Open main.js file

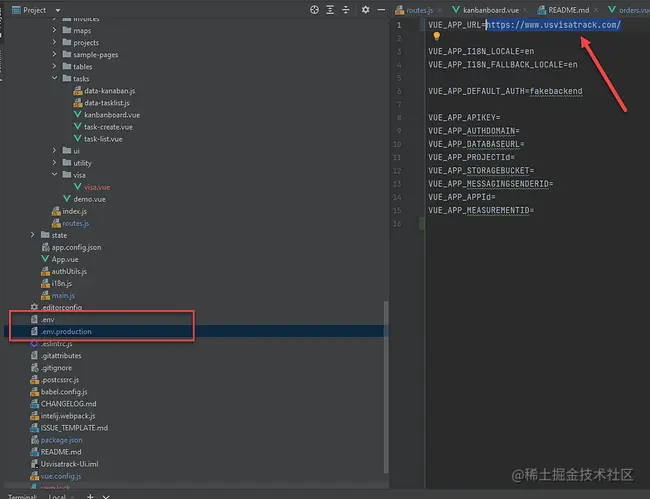pos(63,296)
